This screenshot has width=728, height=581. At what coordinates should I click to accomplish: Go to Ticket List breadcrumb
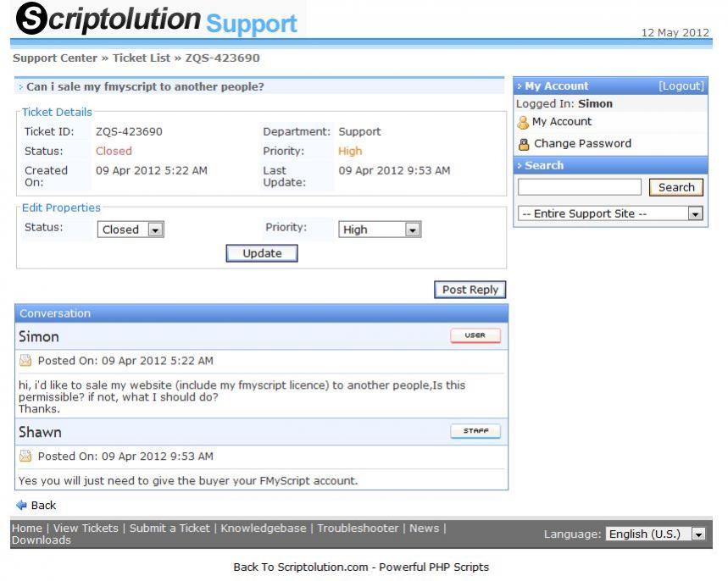(x=142, y=58)
